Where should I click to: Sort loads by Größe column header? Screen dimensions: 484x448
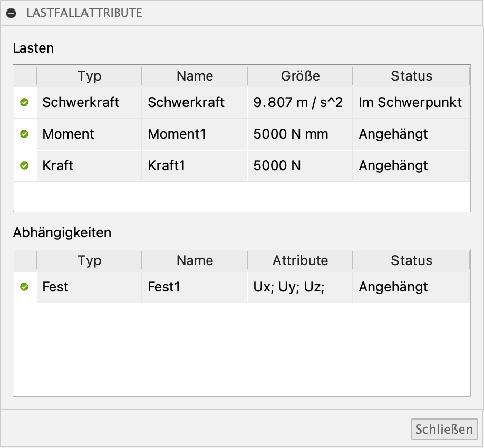tap(300, 76)
